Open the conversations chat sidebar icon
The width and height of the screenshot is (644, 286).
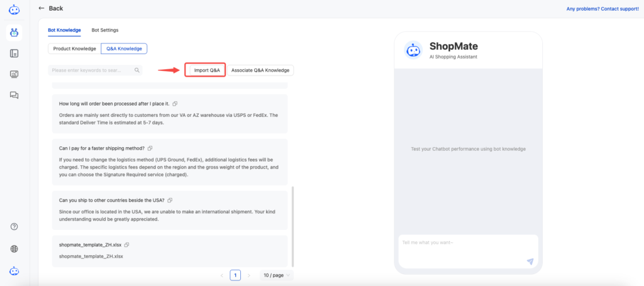[x=14, y=95]
